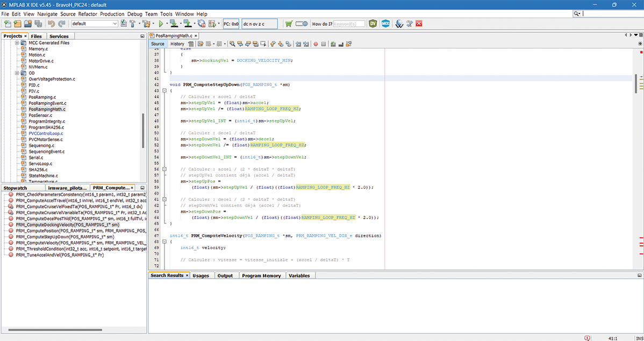Click the History view button
The width and height of the screenshot is (644, 341).
177,44
